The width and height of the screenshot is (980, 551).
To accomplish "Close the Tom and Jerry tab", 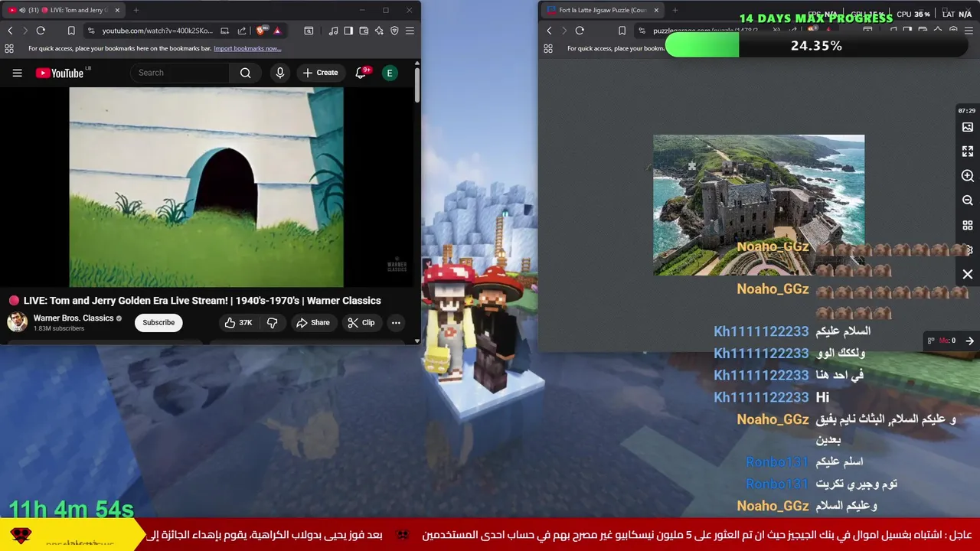I will coord(117,10).
